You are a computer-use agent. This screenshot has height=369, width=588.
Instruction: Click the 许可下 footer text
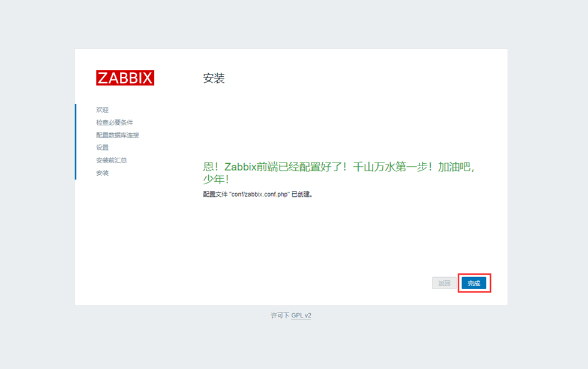pos(280,316)
